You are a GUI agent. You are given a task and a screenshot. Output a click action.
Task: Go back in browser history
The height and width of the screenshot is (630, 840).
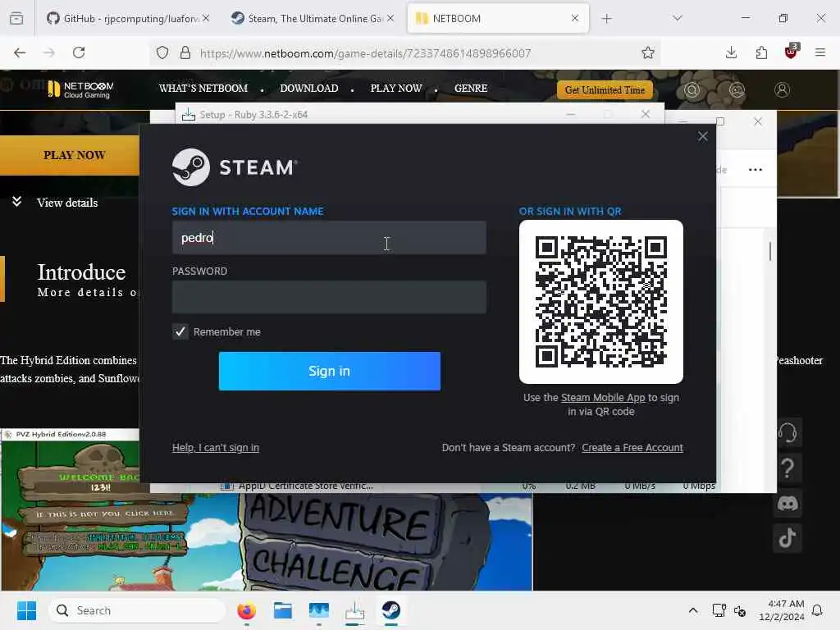(20, 52)
